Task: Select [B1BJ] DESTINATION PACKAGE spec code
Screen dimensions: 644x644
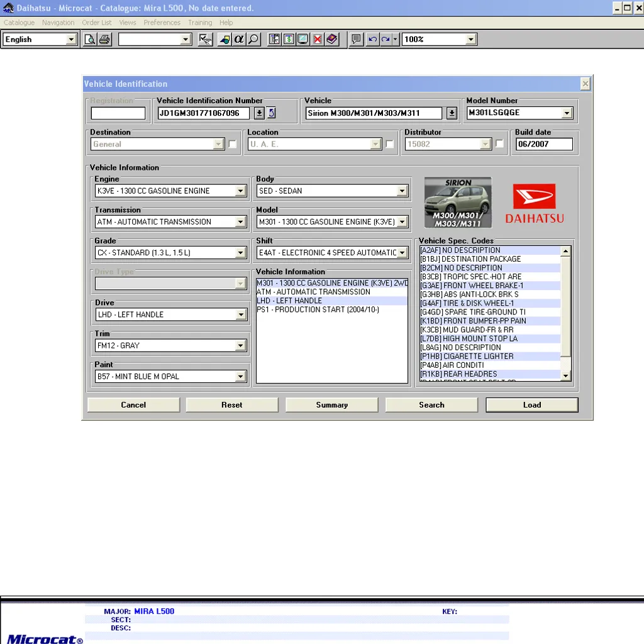Action: click(x=490, y=259)
